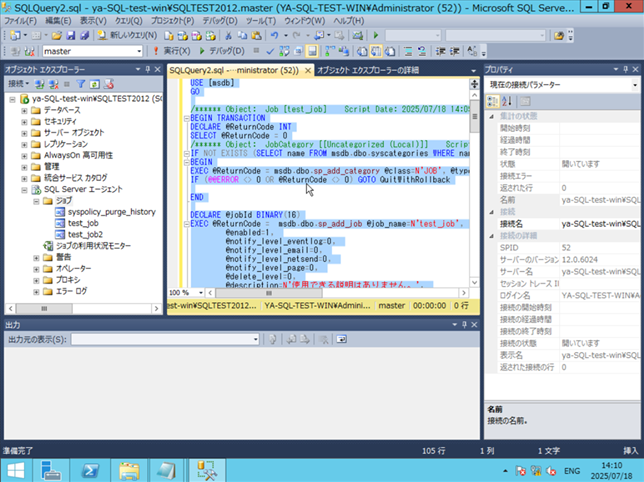Collapse the SQL Server エージェント node
The width and height of the screenshot is (644, 482).
(24, 190)
